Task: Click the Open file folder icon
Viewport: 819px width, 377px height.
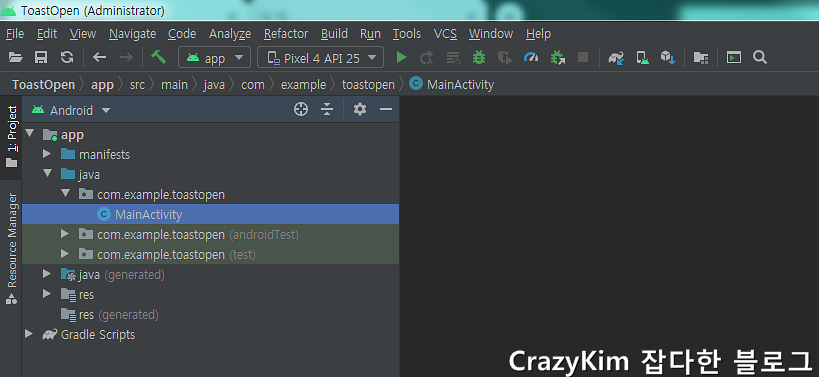Action: tap(16, 57)
